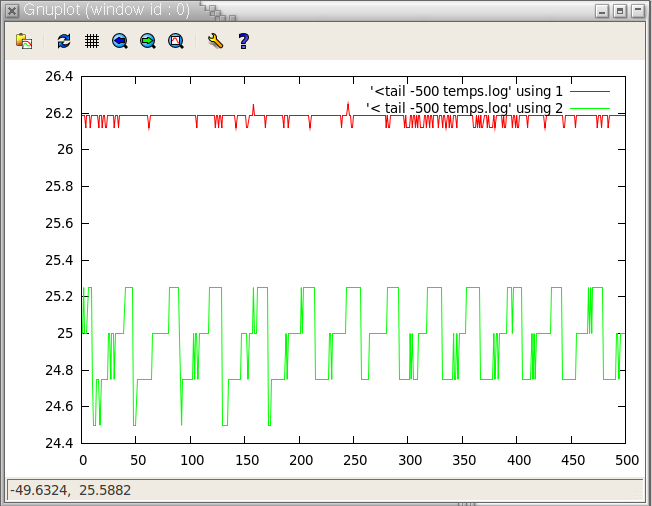Click y-axis label 26.4
Viewport: 652px width, 506px height.
point(59,77)
